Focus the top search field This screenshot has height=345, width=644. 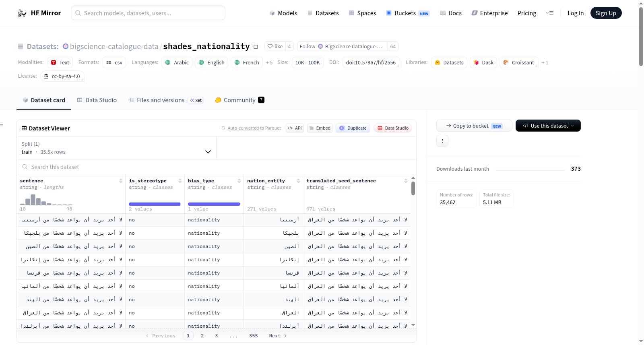coord(148,13)
